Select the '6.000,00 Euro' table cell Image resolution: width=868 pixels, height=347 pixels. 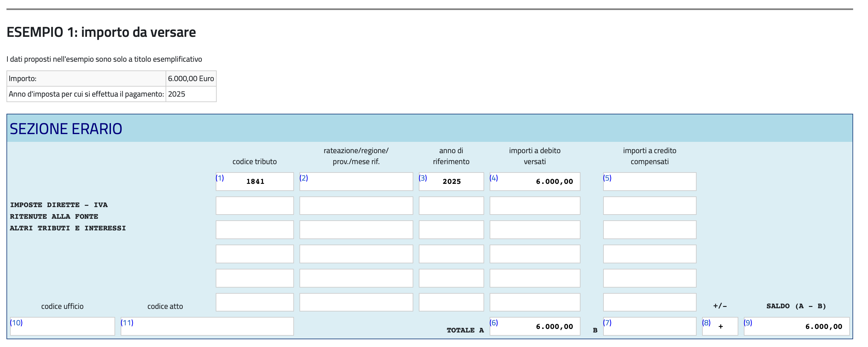pyautogui.click(x=191, y=79)
